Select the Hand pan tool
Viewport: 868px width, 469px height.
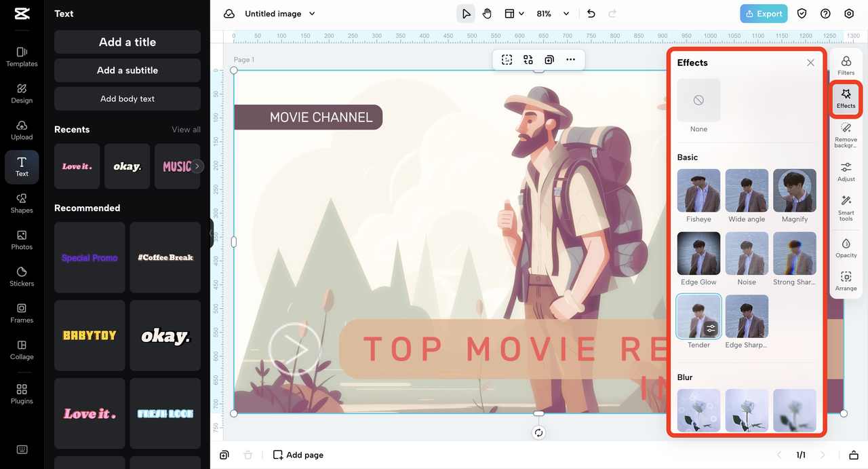coord(487,14)
